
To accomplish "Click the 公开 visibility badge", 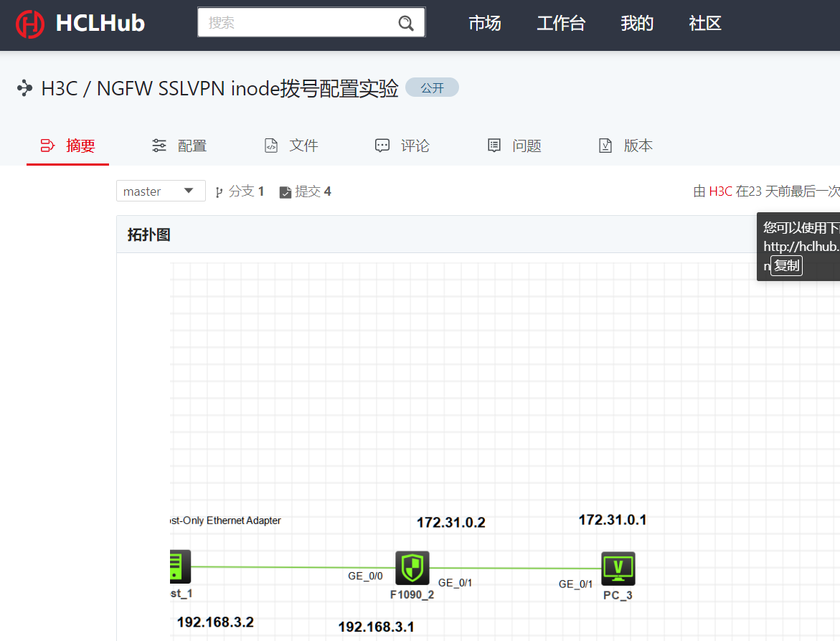I will click(432, 87).
